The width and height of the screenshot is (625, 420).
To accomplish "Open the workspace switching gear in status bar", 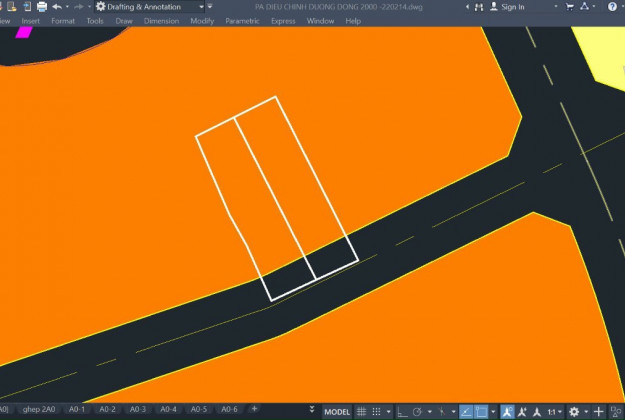I will click(574, 412).
